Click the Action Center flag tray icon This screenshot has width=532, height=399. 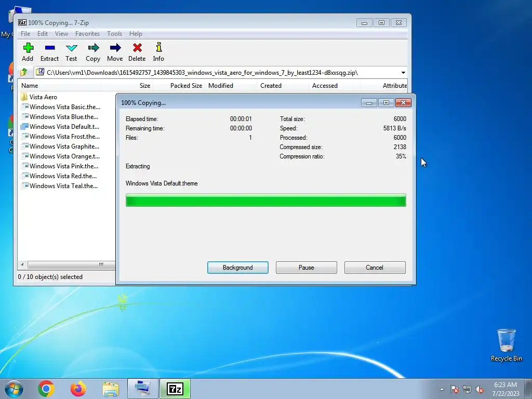455,390
